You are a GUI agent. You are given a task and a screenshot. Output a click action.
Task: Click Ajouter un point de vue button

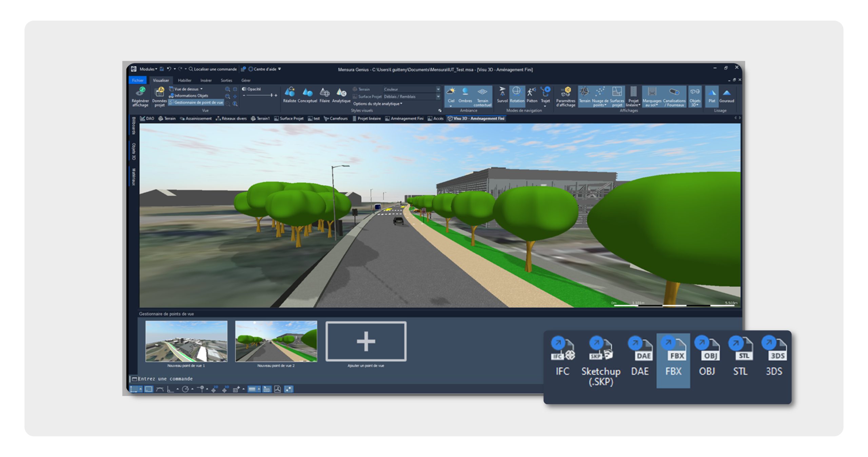tap(366, 341)
